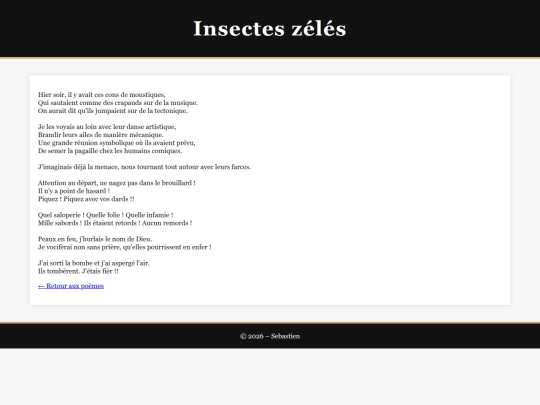Click the line 'Peaux en feu, j'hurlais le nom de Dieu.'

click(x=95, y=239)
